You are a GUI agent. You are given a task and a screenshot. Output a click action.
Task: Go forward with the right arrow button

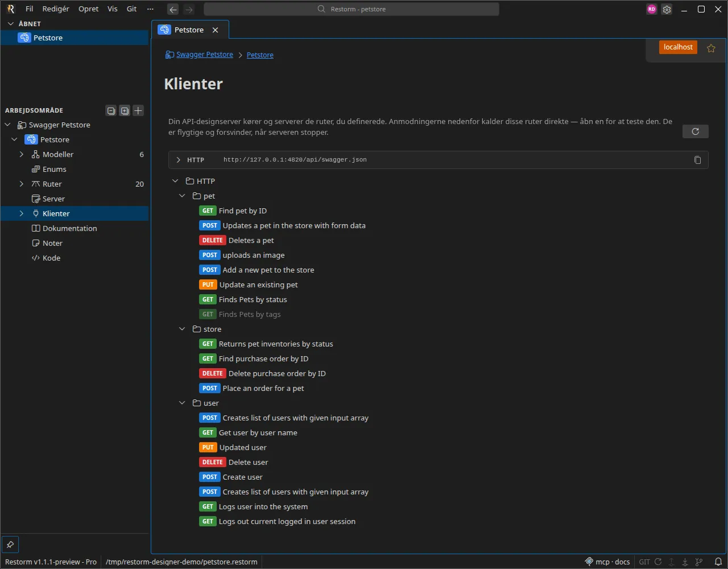point(189,9)
